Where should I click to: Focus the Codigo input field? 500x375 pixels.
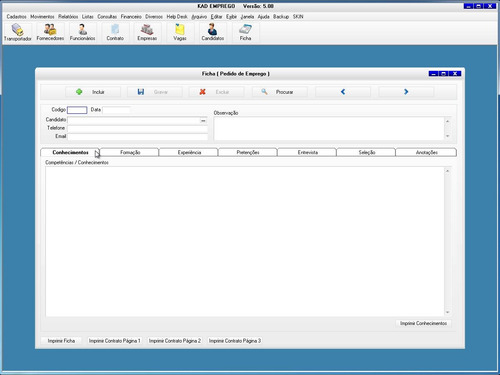click(77, 110)
